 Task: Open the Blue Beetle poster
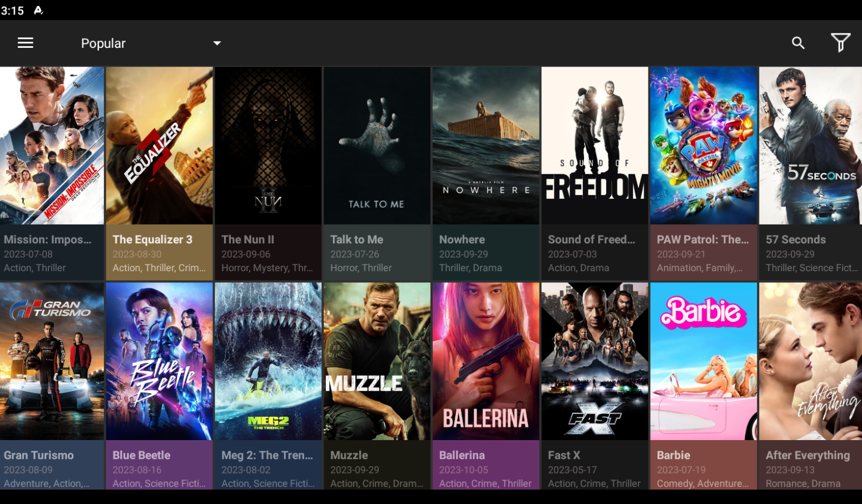pyautogui.click(x=160, y=361)
